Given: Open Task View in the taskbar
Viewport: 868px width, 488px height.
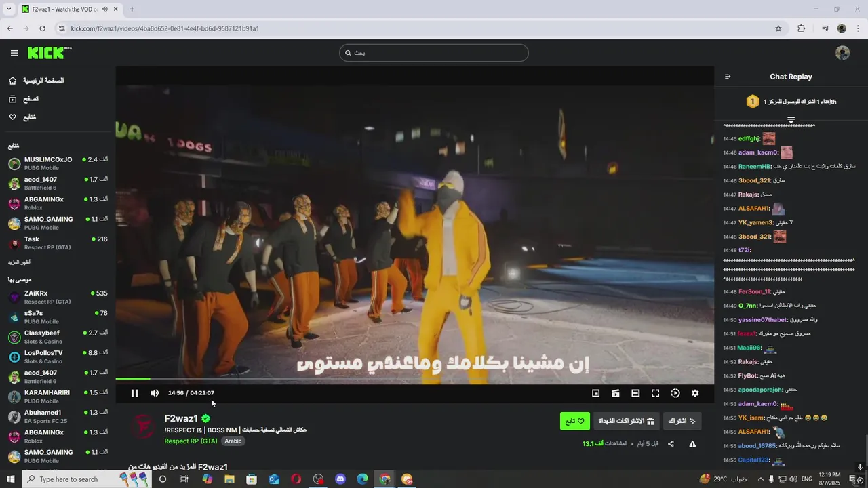Looking at the screenshot, I should click(184, 479).
